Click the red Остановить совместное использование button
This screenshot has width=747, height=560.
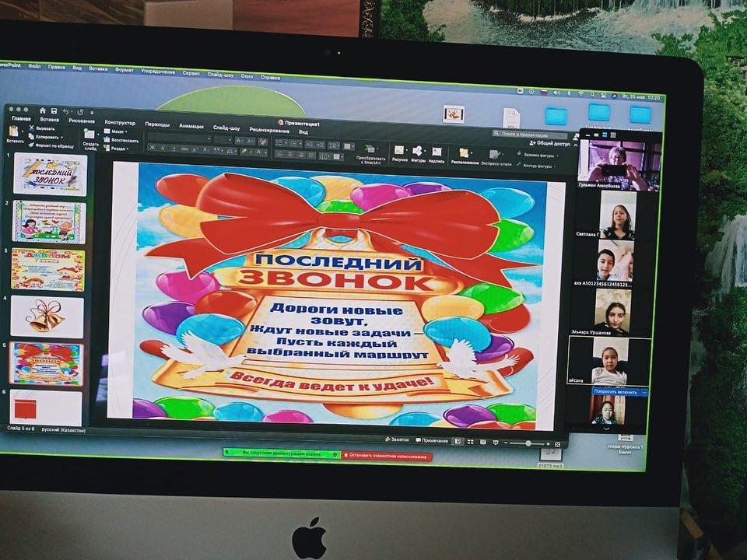tap(387, 457)
